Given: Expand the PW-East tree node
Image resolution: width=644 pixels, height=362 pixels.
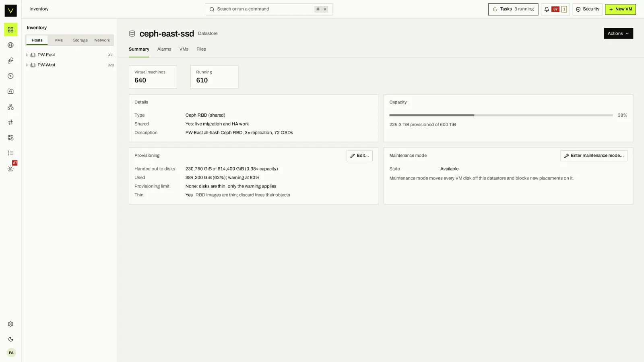Looking at the screenshot, I should [x=27, y=55].
